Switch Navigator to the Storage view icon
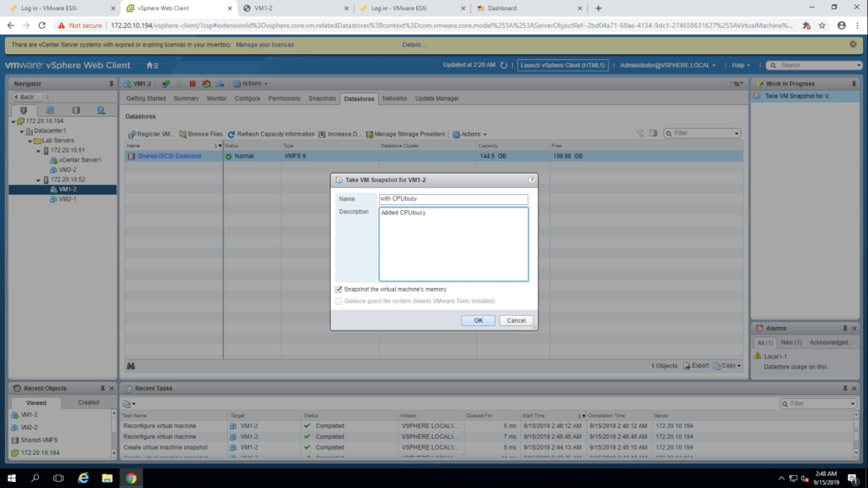Screen dimensions: 868x488 tap(75, 110)
